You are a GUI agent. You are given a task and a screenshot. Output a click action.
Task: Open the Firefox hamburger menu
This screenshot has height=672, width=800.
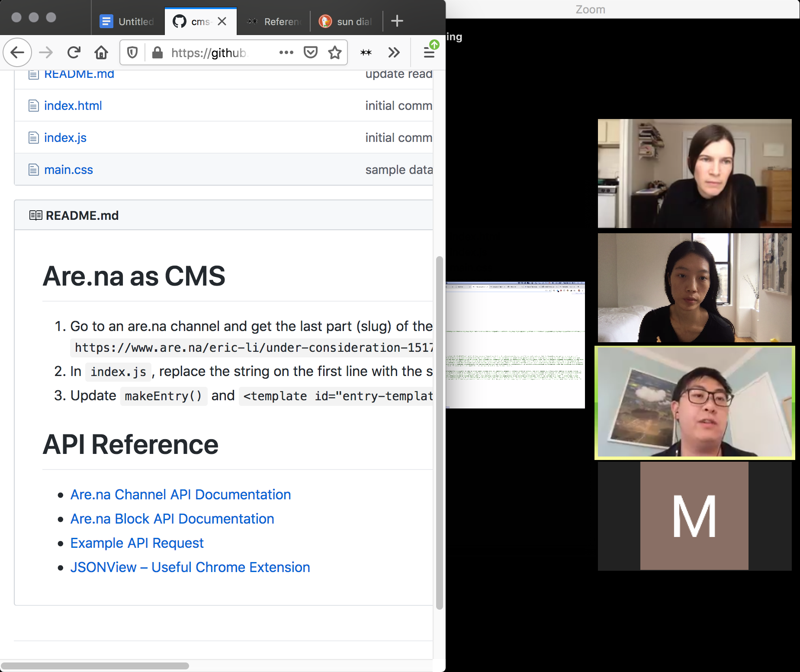(x=429, y=53)
